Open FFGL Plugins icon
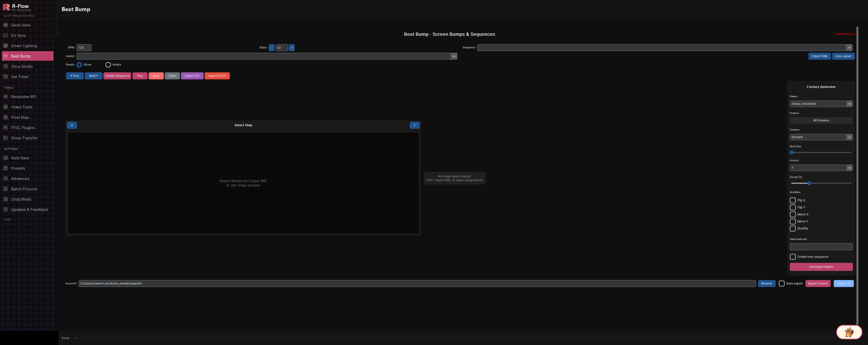 [x=5, y=128]
